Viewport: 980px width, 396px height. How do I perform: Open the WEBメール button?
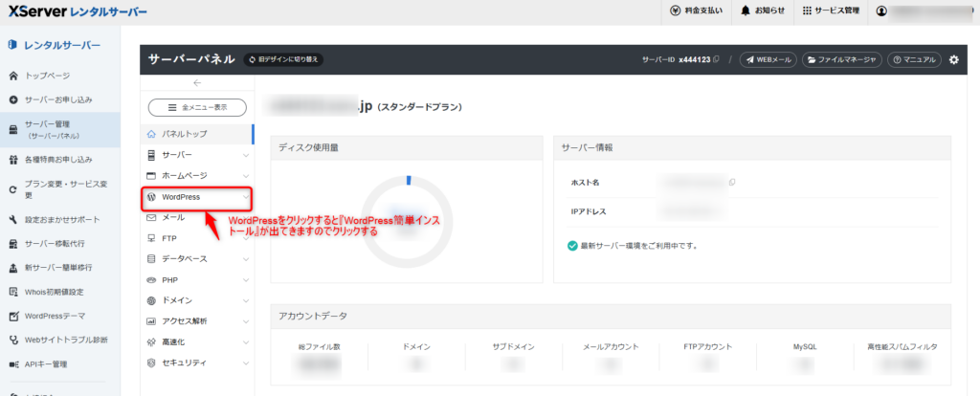tap(768, 60)
